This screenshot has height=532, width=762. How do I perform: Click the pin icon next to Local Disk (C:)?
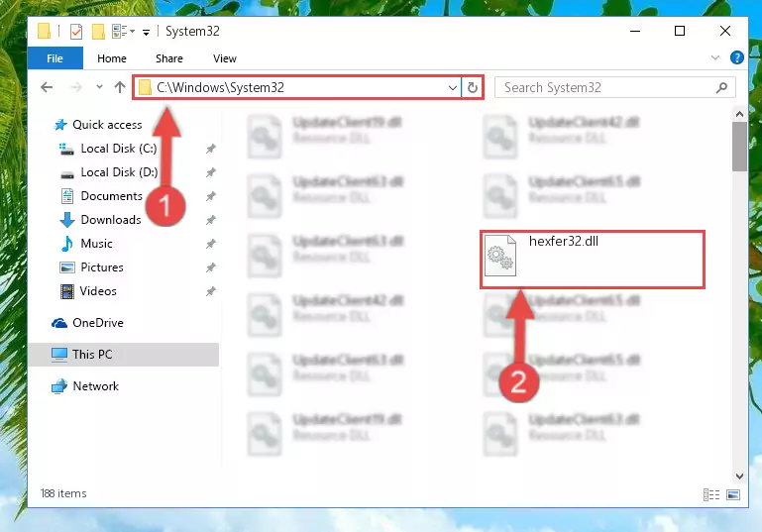pos(210,149)
